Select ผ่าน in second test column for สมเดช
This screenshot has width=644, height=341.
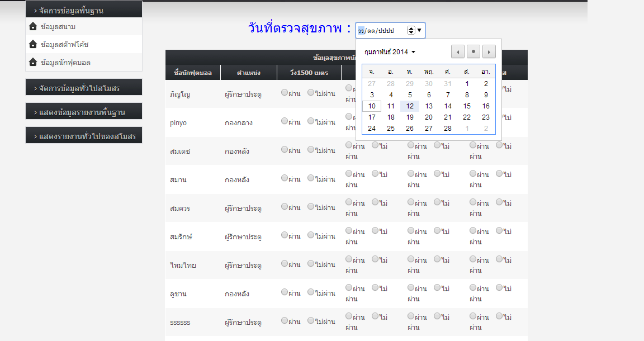pos(349,145)
